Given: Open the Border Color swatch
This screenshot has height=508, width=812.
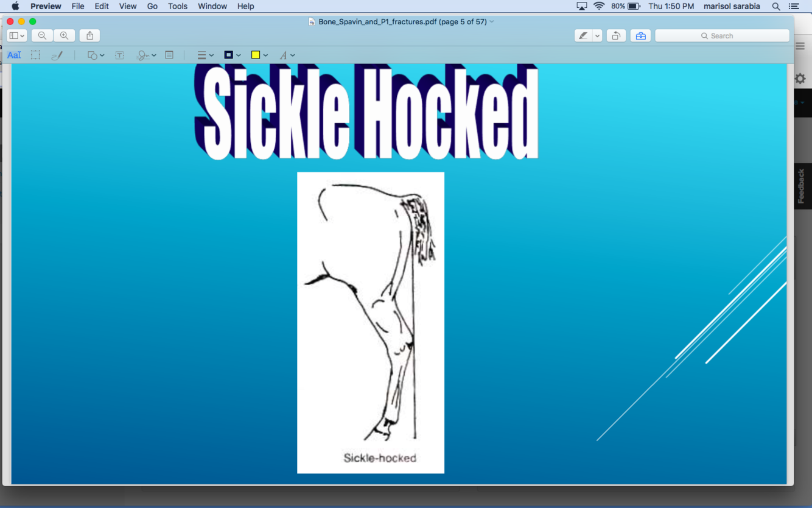Looking at the screenshot, I should (232, 55).
